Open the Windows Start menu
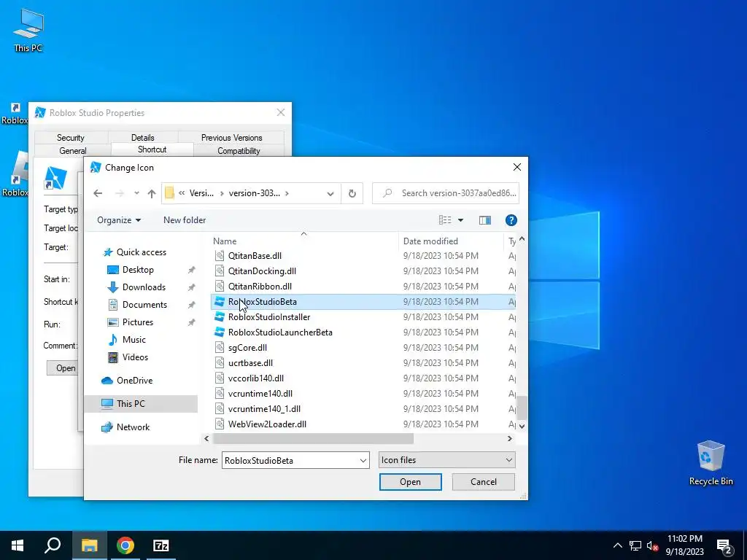This screenshot has width=747, height=560. tap(18, 545)
